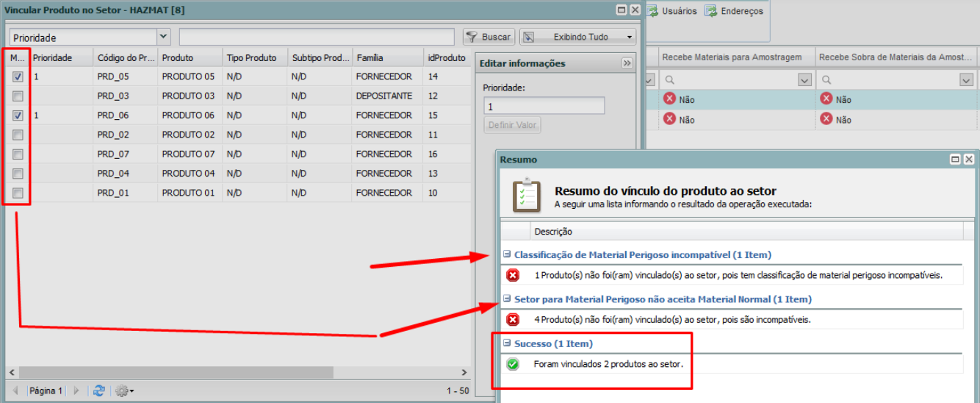Collapse Classificação de Material Perigoso incompatível group
This screenshot has height=403, width=980.
[x=507, y=255]
